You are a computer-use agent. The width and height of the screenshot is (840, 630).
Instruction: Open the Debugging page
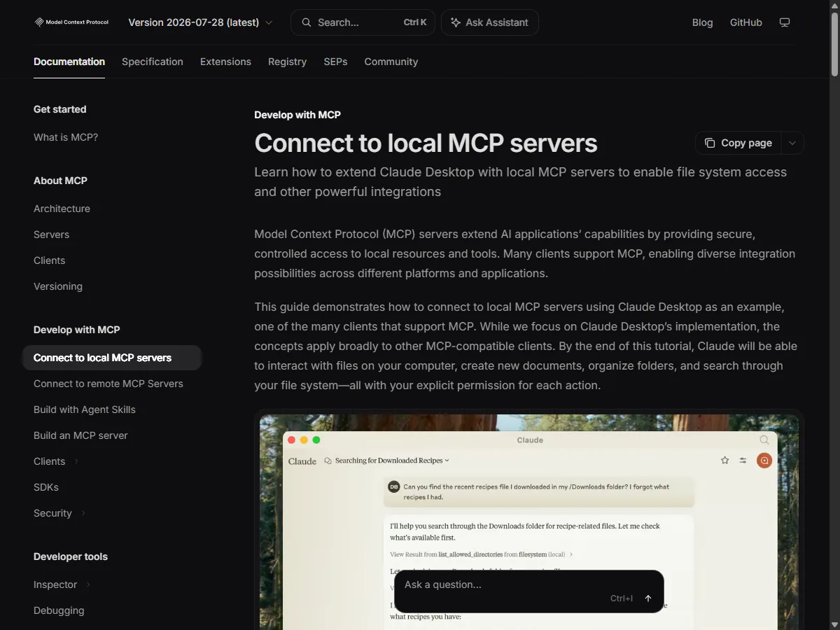59,610
